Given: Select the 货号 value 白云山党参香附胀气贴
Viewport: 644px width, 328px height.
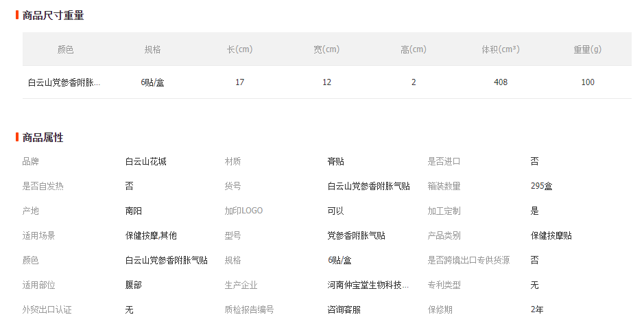Looking at the screenshot, I should pyautogui.click(x=368, y=186).
